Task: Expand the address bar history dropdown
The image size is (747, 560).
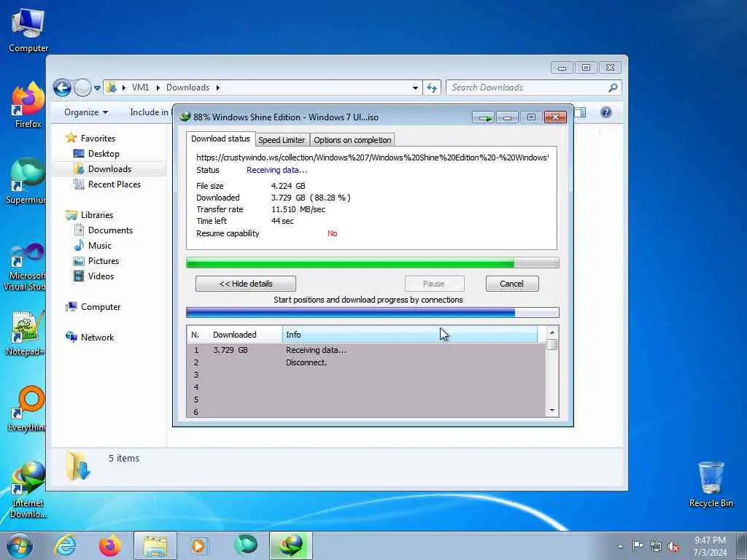Action: pos(415,87)
